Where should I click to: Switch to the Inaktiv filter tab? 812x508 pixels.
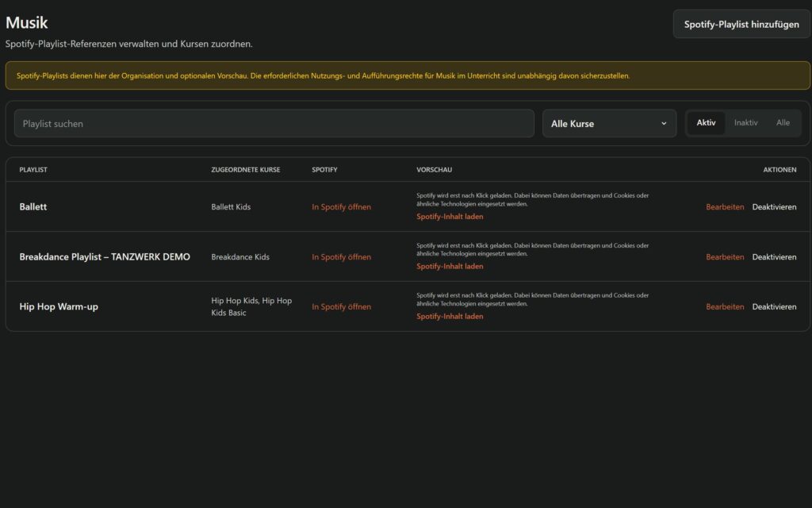(745, 123)
